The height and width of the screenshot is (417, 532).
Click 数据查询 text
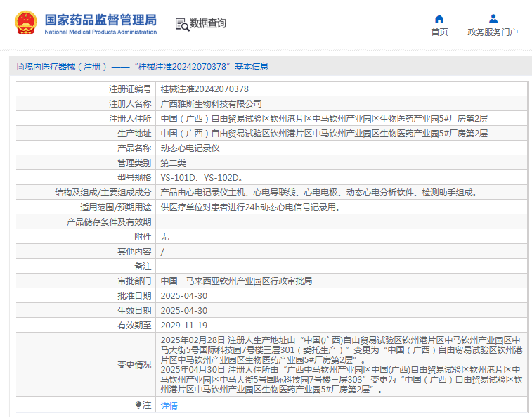pyautogui.click(x=207, y=23)
